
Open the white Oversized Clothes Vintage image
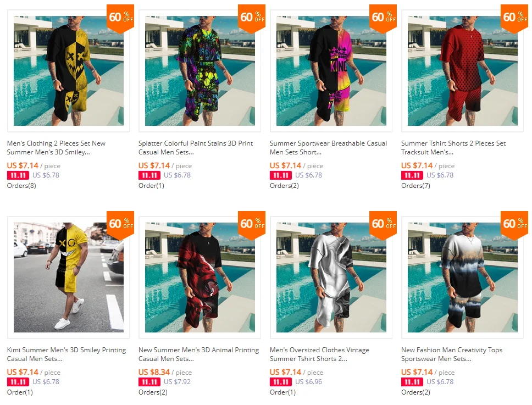(331, 277)
